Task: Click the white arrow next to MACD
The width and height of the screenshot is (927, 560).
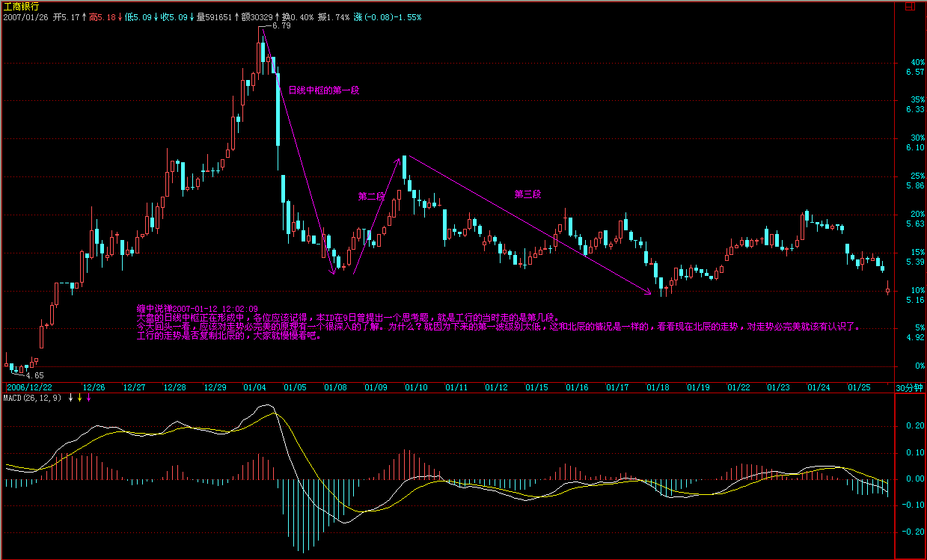Action: pos(71,398)
